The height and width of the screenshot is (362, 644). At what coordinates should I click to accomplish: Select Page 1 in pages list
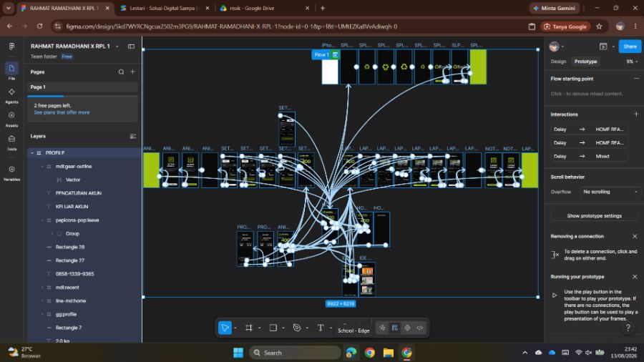pos(82,87)
